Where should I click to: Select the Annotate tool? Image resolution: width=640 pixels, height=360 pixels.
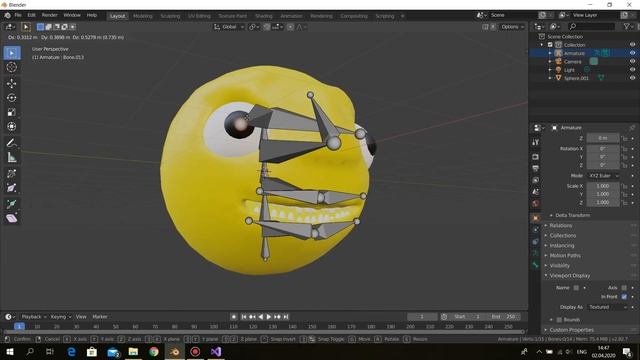coord(12,143)
